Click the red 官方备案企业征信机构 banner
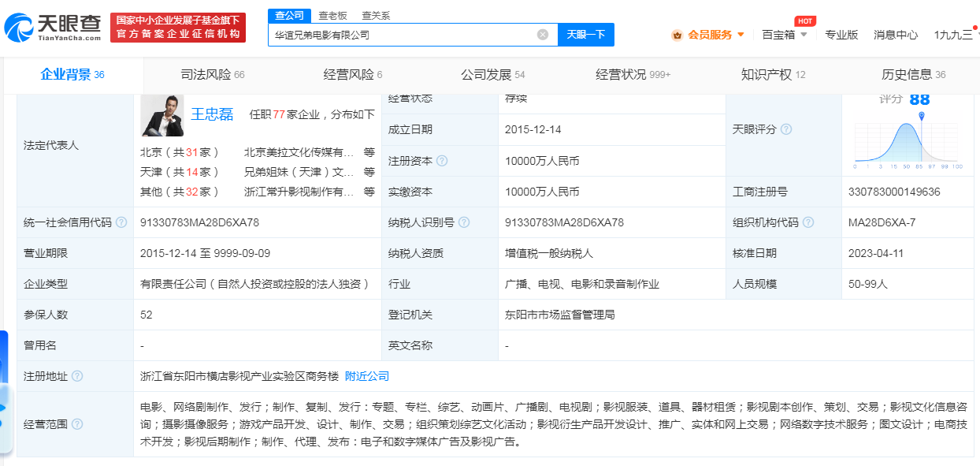980x466 pixels. click(178, 28)
